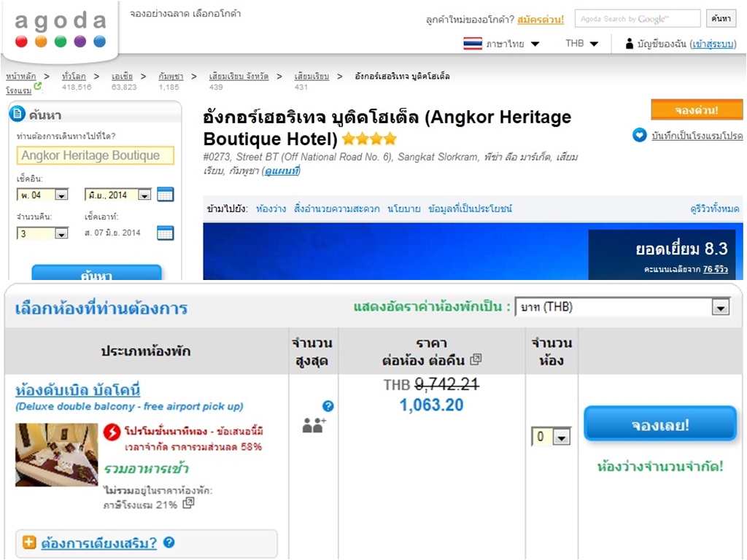Screen dimensions: 747x560
Task: Click the blue ค้นหา search button in sidebar
Action: [x=97, y=273]
